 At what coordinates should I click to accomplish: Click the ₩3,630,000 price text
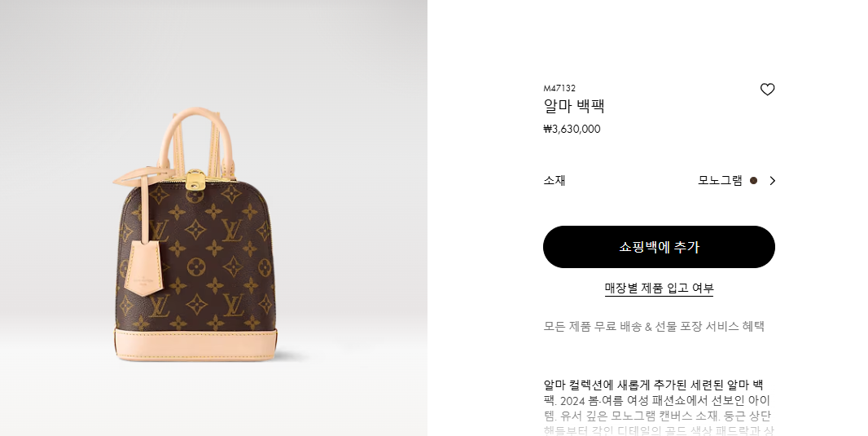(x=572, y=129)
